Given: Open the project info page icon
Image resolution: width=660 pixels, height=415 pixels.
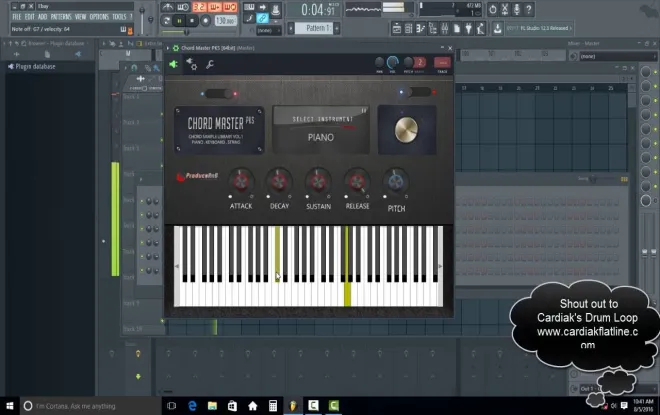Looking at the screenshot, I should coord(457,29).
